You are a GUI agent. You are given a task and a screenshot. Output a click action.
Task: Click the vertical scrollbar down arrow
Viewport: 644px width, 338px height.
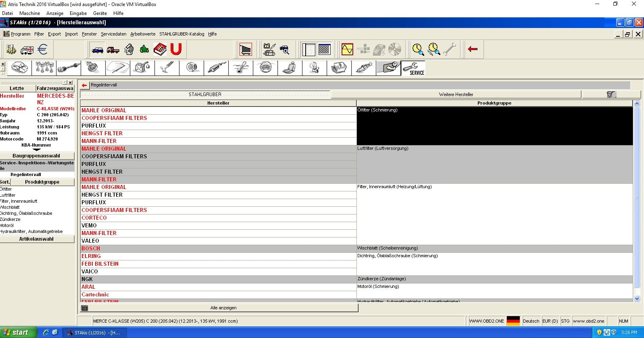tap(637, 299)
